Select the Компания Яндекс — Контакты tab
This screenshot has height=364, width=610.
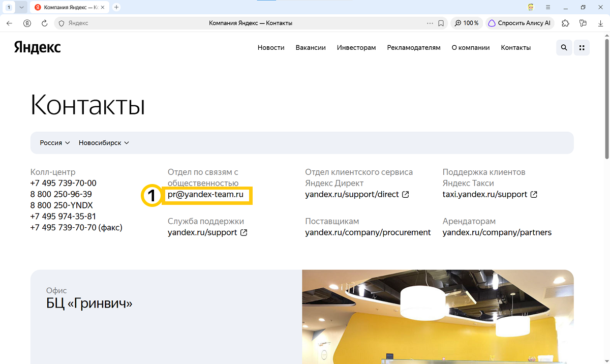tap(70, 8)
